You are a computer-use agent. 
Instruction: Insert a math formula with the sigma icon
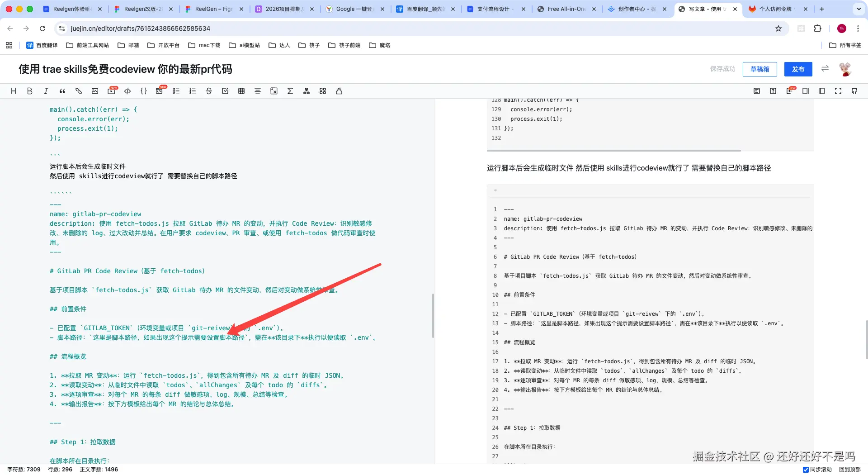click(290, 91)
